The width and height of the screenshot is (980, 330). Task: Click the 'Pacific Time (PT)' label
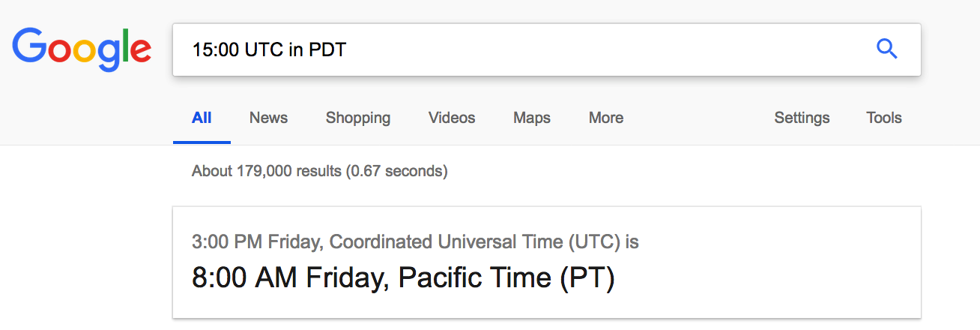(506, 278)
